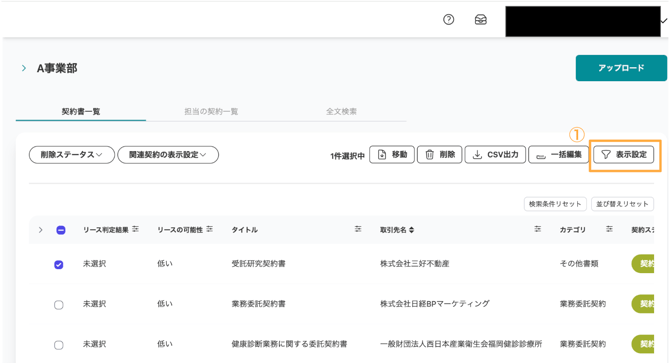
Task: Click 株式会社三好不動産 cell
Action: pos(414,263)
